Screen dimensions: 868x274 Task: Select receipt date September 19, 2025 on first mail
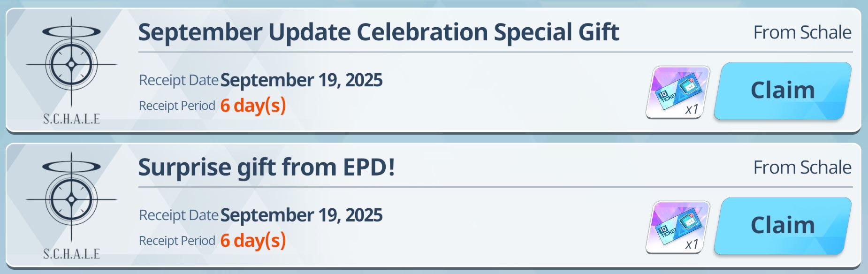[x=301, y=80]
